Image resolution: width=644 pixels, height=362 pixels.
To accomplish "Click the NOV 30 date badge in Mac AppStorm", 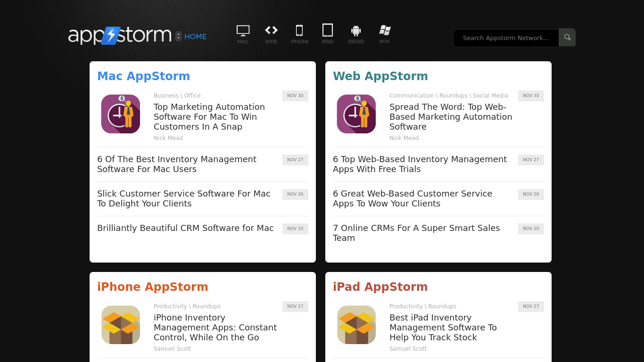I will coord(295,96).
